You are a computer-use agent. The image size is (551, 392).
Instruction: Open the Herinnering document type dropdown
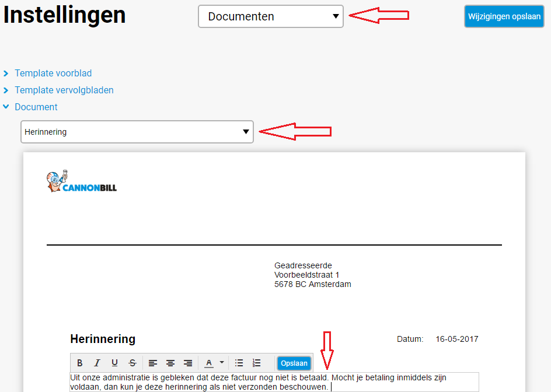pyautogui.click(x=137, y=132)
